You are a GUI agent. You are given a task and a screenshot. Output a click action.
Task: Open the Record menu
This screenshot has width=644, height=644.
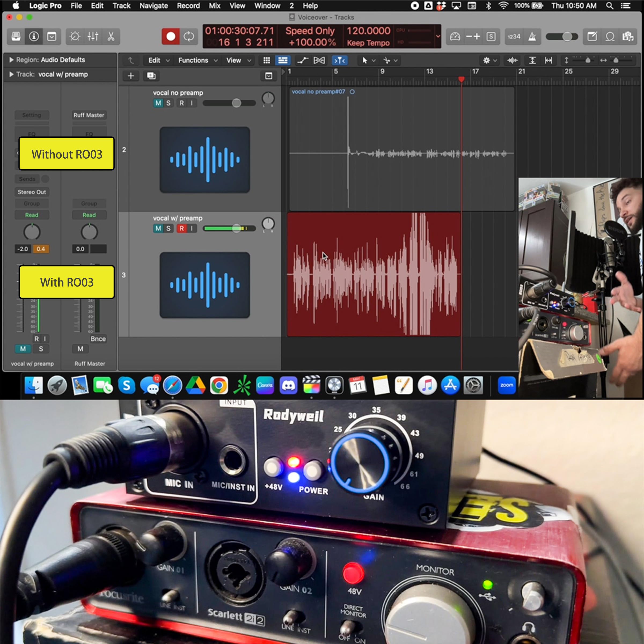point(188,6)
